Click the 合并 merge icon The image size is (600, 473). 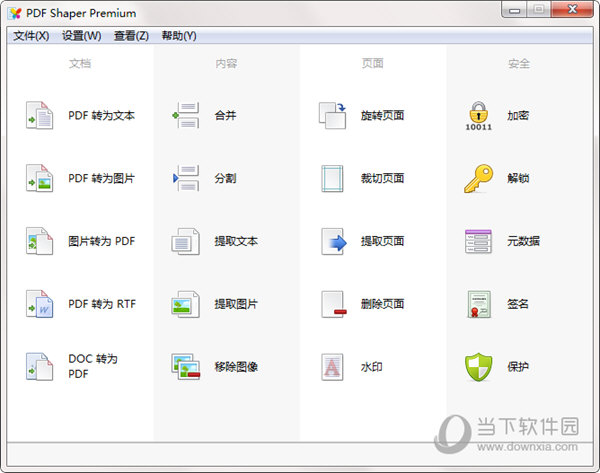pos(186,115)
